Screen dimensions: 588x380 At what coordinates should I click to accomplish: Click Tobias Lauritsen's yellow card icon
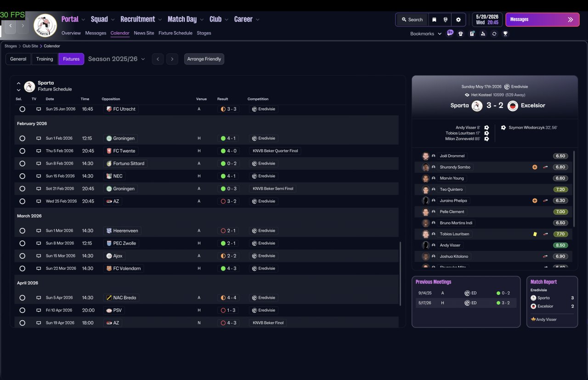[535, 234]
